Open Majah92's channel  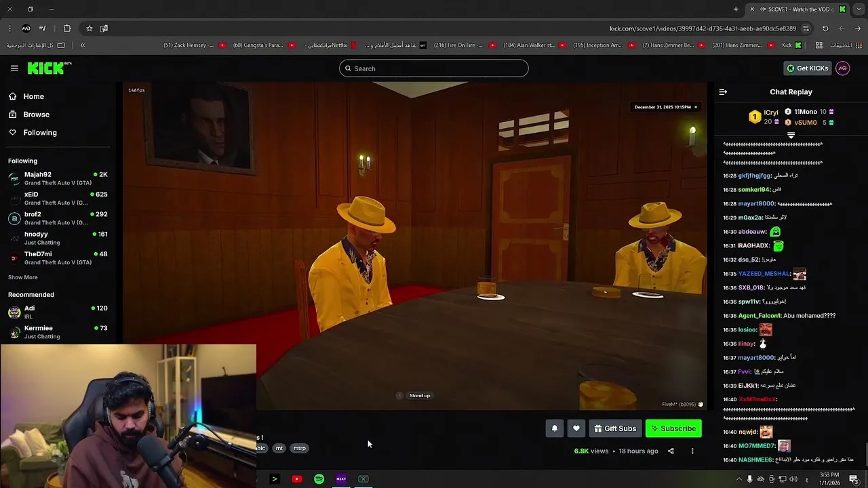(x=58, y=178)
